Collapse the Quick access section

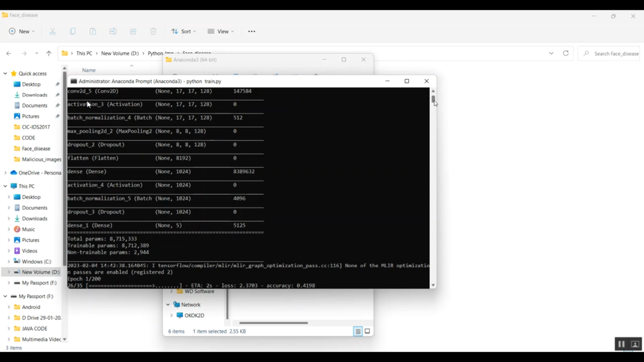click(5, 73)
